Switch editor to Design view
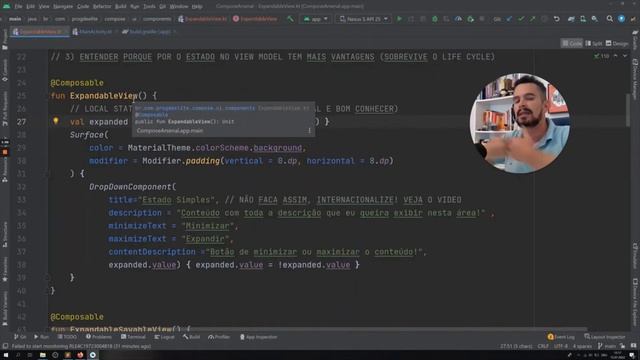The height and width of the screenshot is (360, 640). pyautogui.click(x=617, y=43)
